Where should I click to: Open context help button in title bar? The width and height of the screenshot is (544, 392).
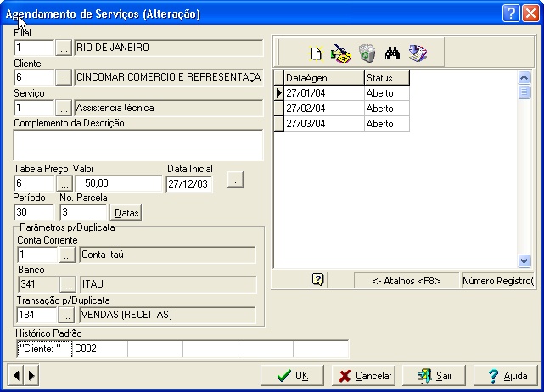511,14
